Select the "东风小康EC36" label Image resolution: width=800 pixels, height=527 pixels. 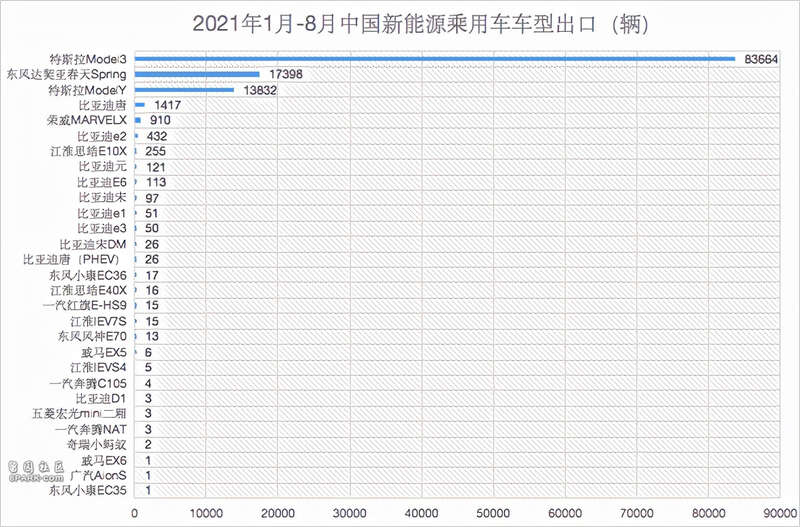tap(88, 275)
